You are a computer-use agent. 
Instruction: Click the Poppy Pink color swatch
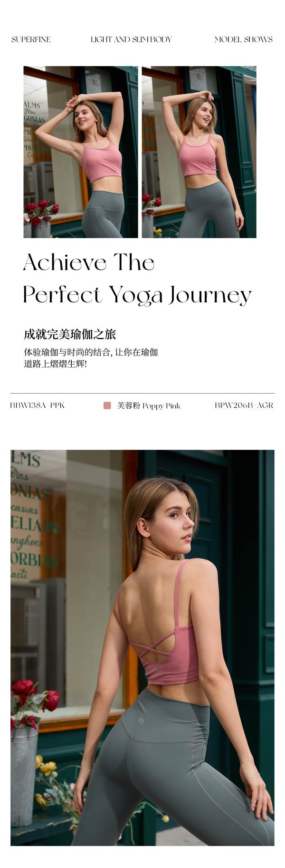coord(107,405)
